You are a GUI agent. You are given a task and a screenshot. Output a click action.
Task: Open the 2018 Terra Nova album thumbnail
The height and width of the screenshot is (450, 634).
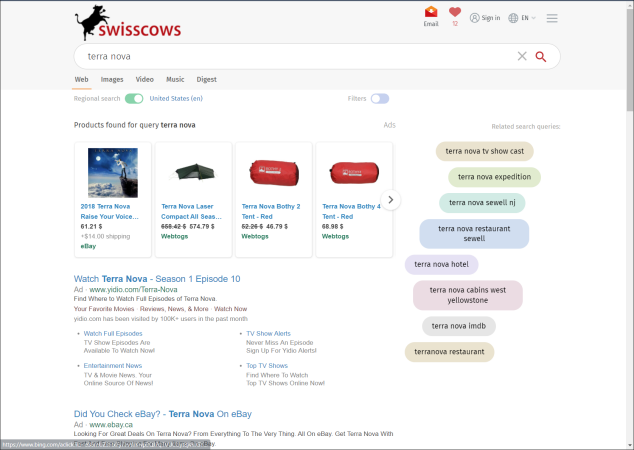pyautogui.click(x=113, y=173)
